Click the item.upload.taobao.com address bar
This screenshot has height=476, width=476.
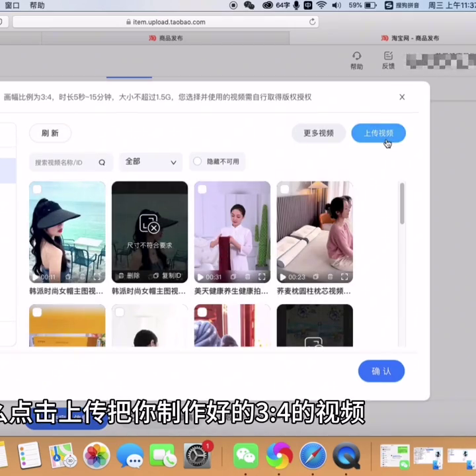point(166,22)
